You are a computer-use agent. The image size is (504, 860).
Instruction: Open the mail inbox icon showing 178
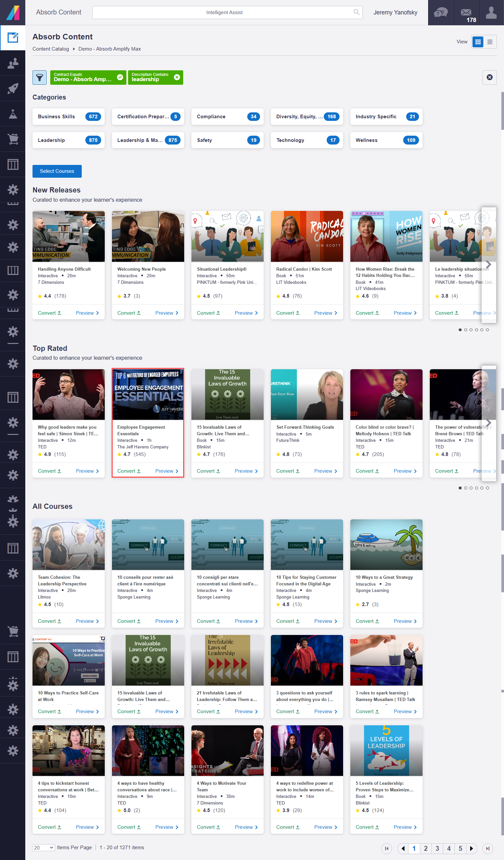coord(466,12)
